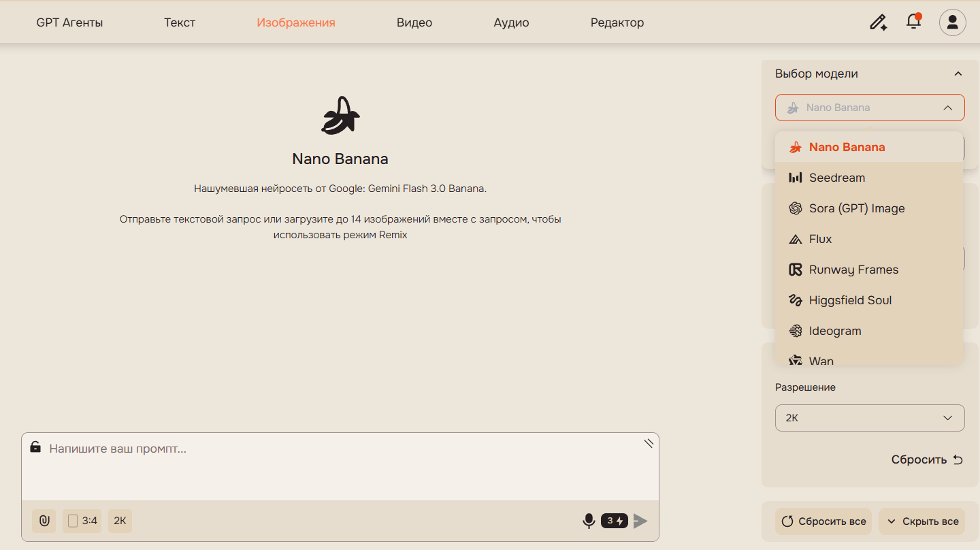
Task: Click the Скрыть все button
Action: [x=922, y=521]
